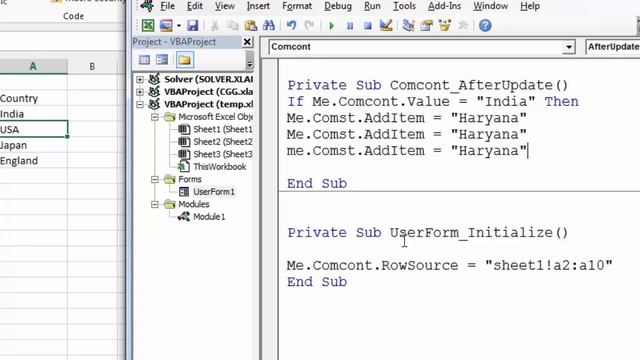The height and width of the screenshot is (360, 640).
Task: Click the Break pause icon
Action: point(350,26)
